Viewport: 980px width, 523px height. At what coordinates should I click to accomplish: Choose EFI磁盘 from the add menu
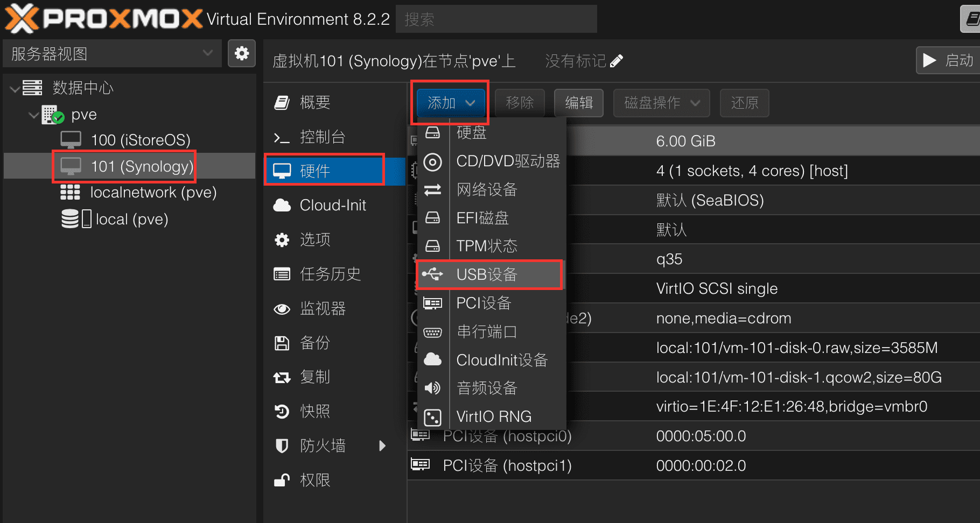pyautogui.click(x=492, y=218)
